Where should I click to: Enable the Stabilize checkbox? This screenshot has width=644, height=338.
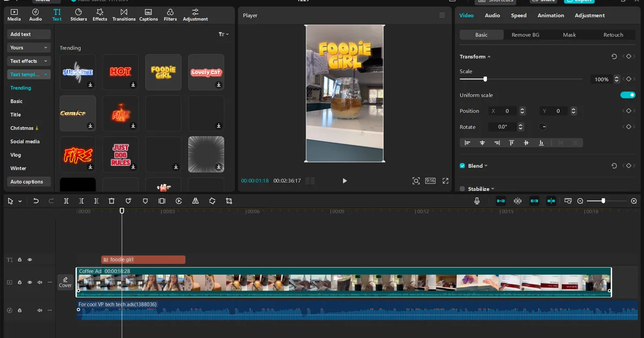click(462, 188)
